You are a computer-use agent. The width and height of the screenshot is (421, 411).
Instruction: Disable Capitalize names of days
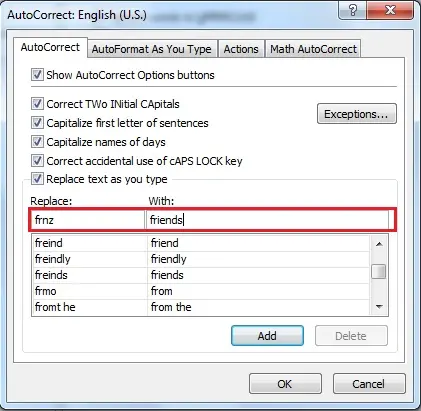(x=37, y=142)
